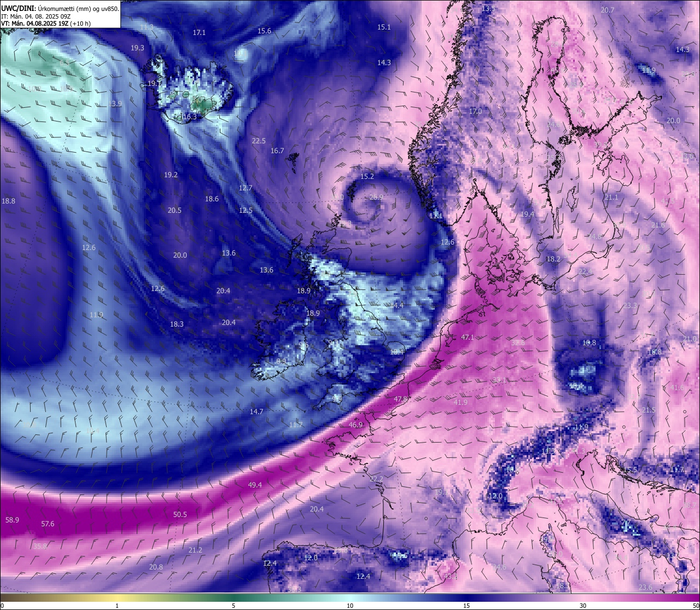Click the 13.9 value label
This screenshot has width=700, height=610.
(115, 103)
